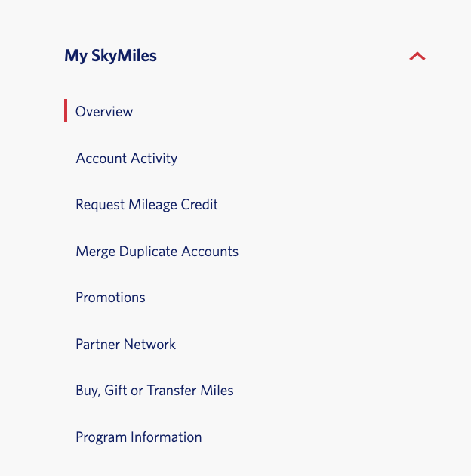Select the Promotions menu entry

[110, 298]
